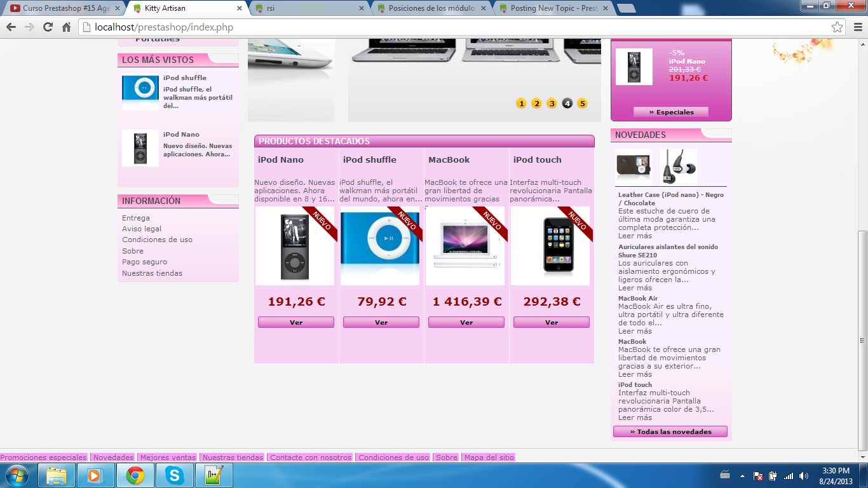Open the Mapa del sitio footer link

point(488,457)
